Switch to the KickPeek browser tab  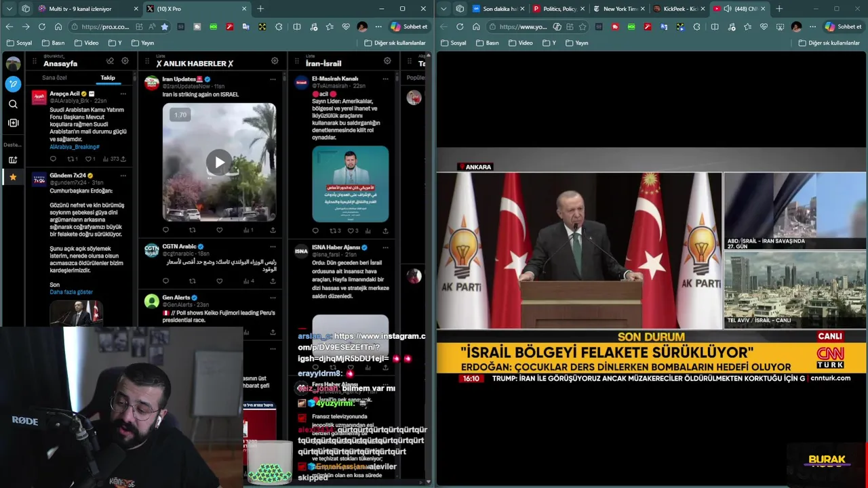pos(679,9)
